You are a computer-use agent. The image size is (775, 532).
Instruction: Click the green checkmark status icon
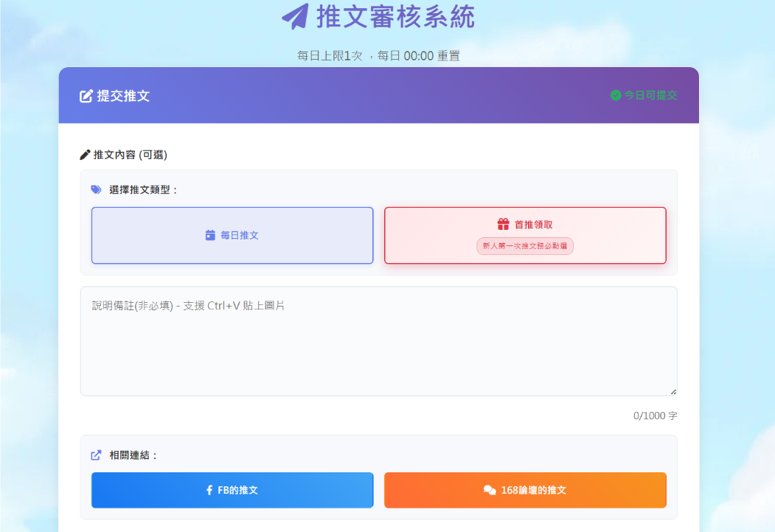615,95
